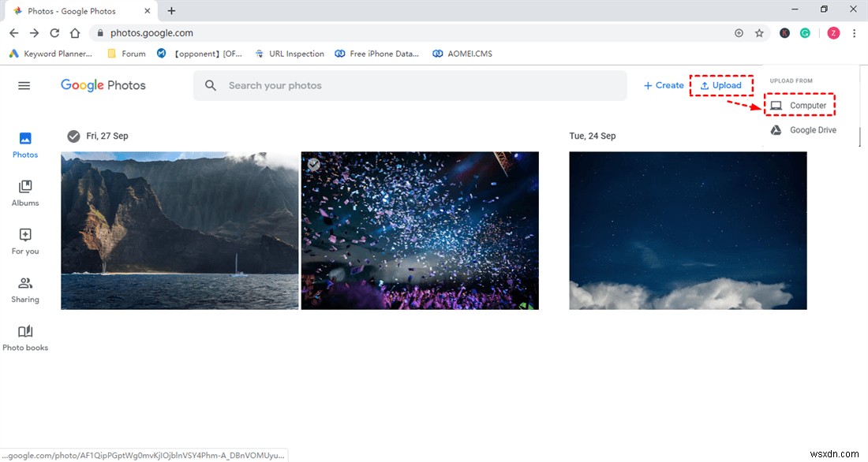Click the Create button
Image resolution: width=868 pixels, height=462 pixels.
click(x=664, y=85)
